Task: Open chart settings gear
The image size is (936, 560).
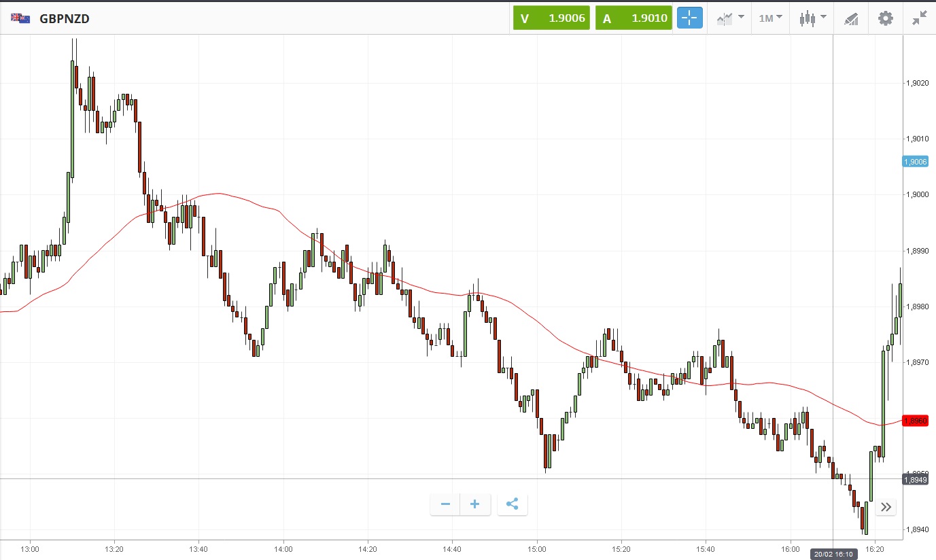Action: 885,18
